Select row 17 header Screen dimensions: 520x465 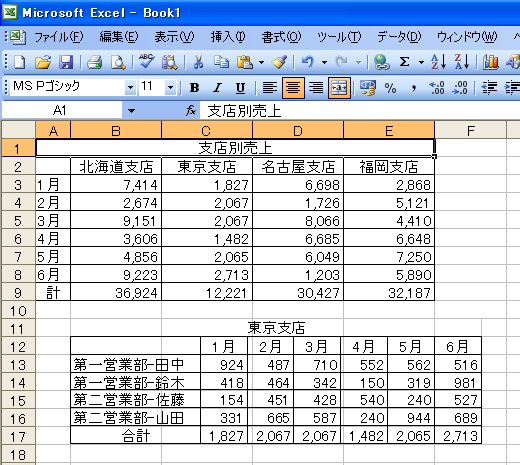pyautogui.click(x=18, y=436)
